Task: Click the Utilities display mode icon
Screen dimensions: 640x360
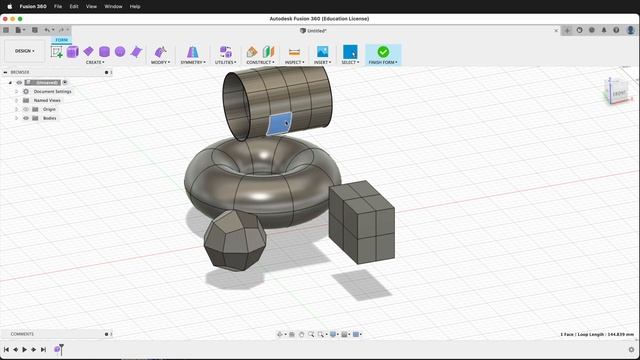Action: [x=225, y=52]
